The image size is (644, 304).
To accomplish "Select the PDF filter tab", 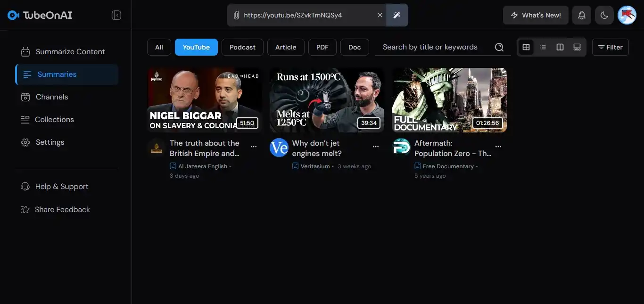I will coord(322,47).
